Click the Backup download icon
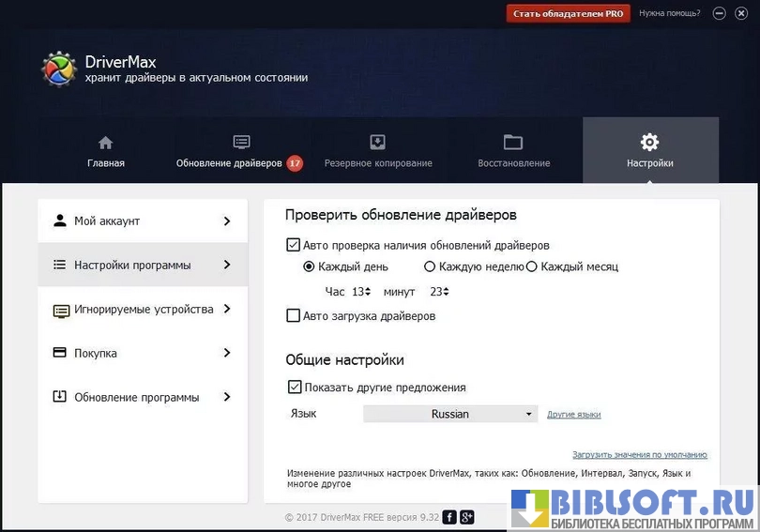 point(377,143)
